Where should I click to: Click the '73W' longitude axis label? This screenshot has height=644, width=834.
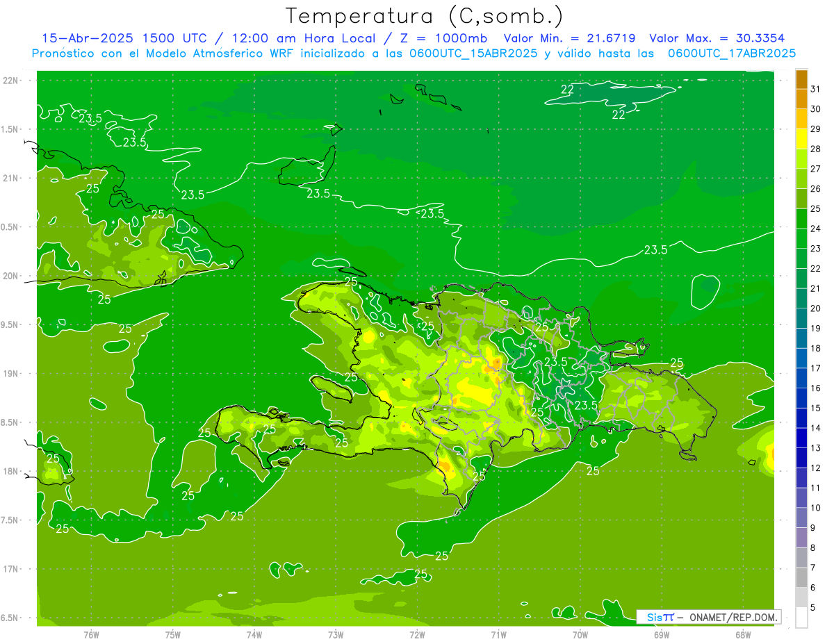336,634
